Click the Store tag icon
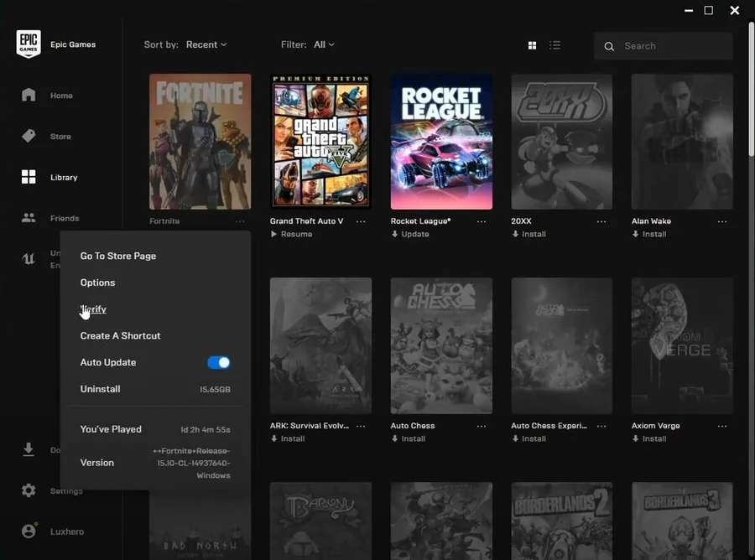The width and height of the screenshot is (755, 560). [29, 136]
